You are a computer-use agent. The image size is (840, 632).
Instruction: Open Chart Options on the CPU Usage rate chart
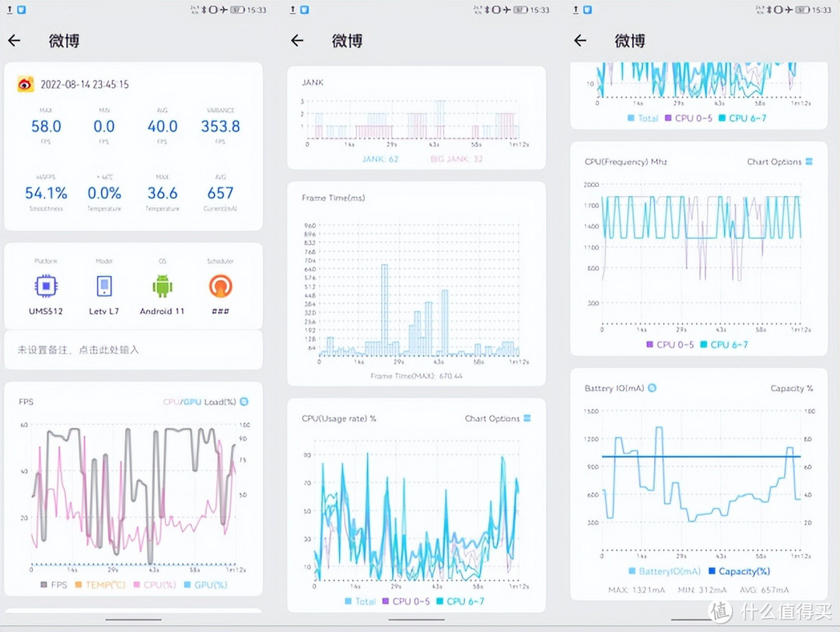(497, 418)
